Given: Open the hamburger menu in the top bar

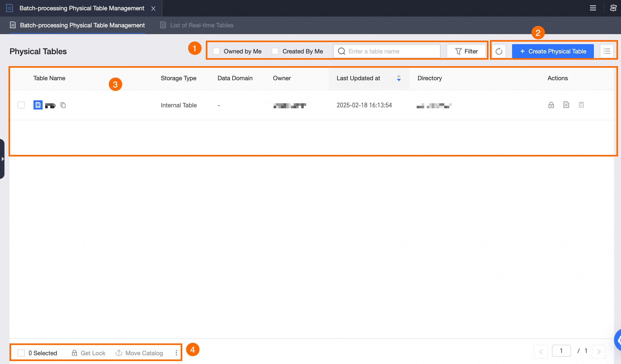Looking at the screenshot, I should pyautogui.click(x=593, y=8).
